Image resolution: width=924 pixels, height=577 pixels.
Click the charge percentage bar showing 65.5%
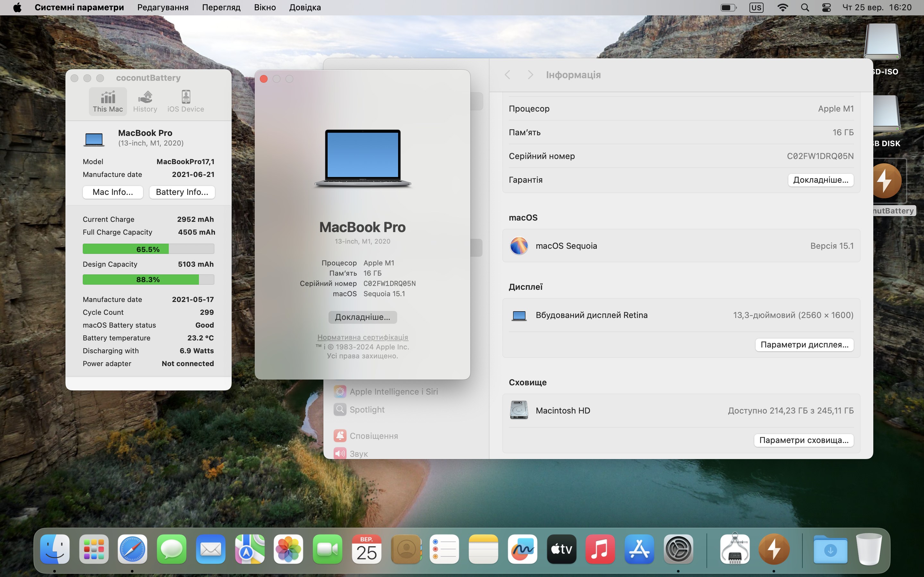coord(148,249)
